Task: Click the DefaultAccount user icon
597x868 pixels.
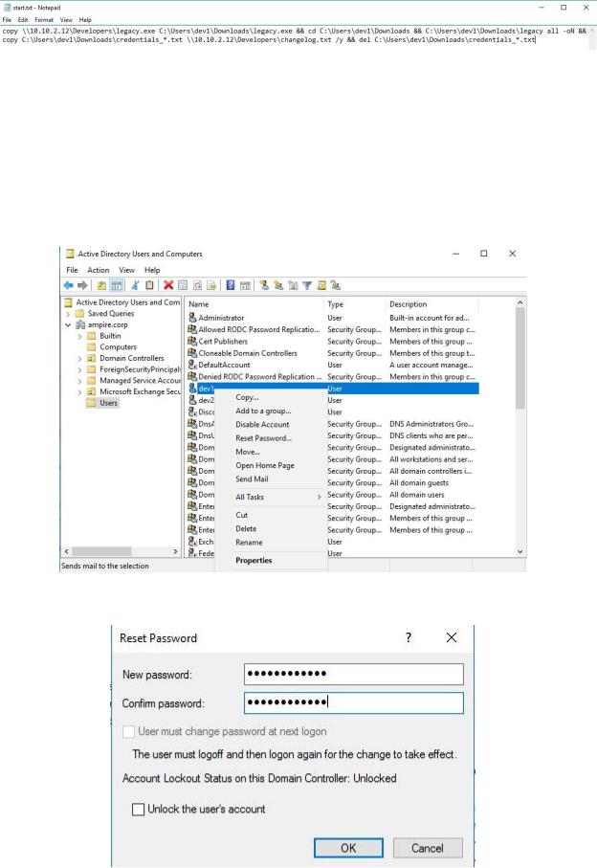Action: 192,365
